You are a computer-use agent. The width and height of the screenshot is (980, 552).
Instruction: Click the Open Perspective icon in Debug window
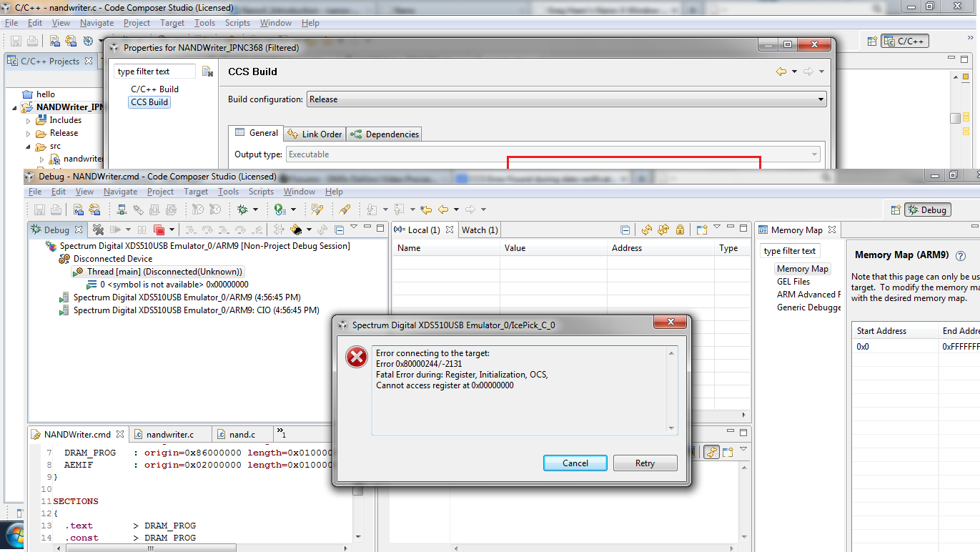click(x=896, y=210)
